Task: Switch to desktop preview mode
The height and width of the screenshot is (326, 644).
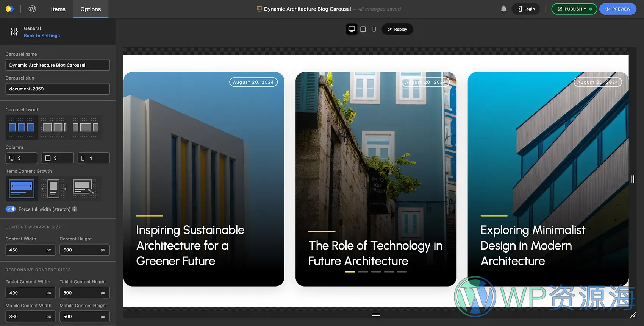Action: pyautogui.click(x=352, y=29)
